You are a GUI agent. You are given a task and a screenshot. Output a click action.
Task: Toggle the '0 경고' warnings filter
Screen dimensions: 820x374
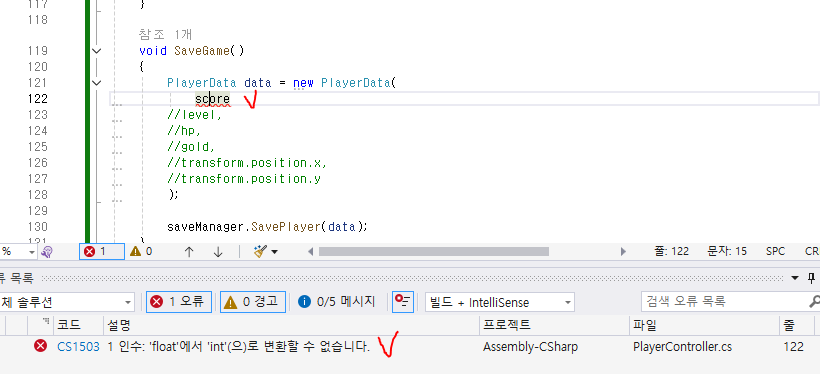tap(253, 302)
